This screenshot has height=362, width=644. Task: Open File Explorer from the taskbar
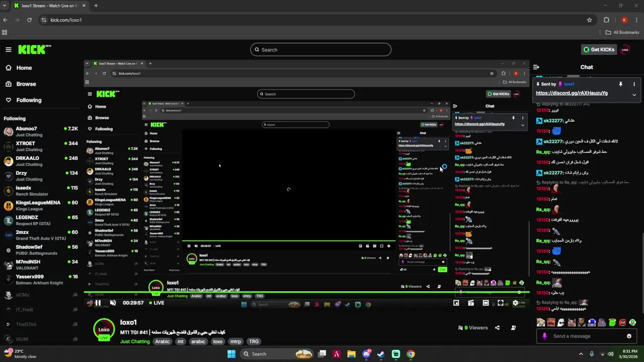[x=351, y=354]
